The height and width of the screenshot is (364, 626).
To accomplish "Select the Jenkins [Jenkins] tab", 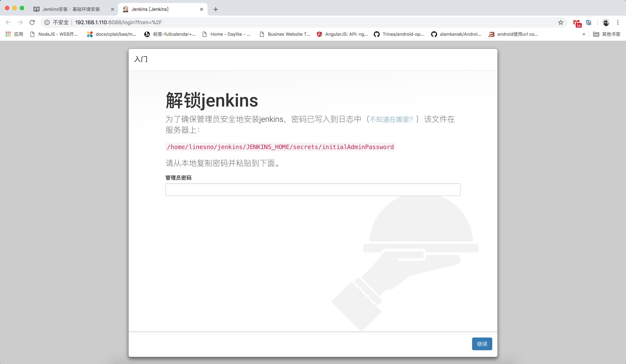I will tap(150, 10).
